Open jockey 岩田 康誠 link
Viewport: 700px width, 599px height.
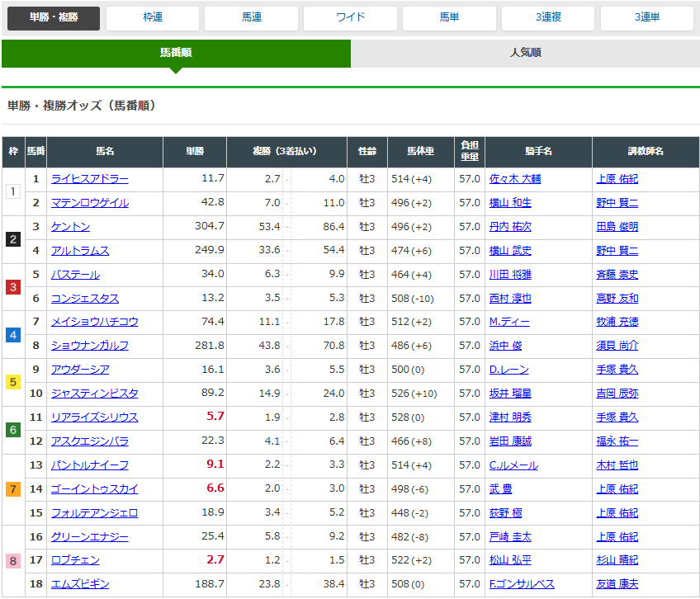pos(510,441)
